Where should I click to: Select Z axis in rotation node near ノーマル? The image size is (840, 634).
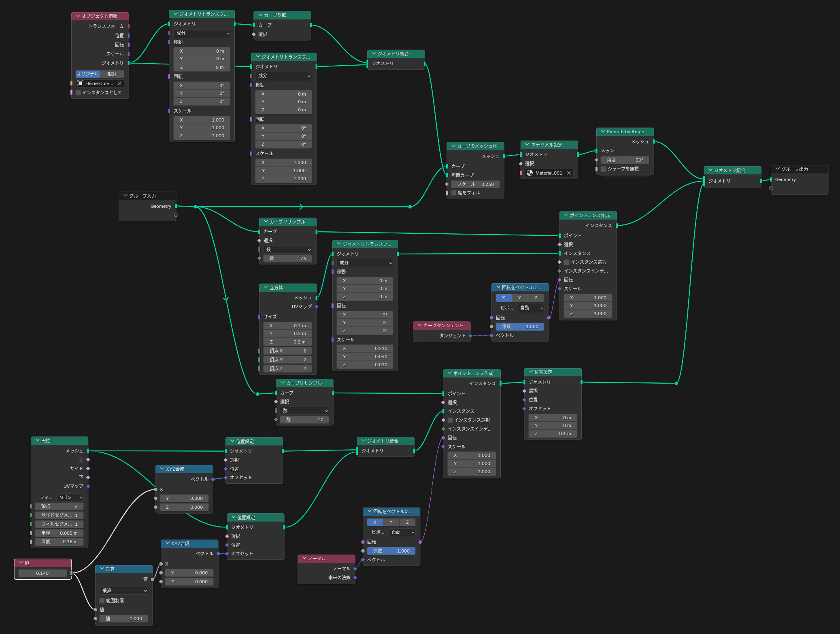click(x=407, y=522)
